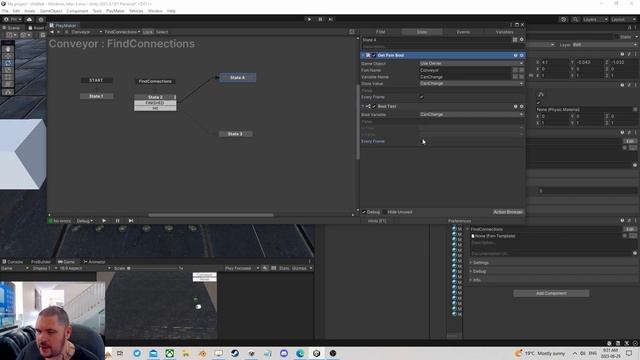Select the State 1 node in the graph
The width and height of the screenshot is (640, 360).
coord(96,96)
